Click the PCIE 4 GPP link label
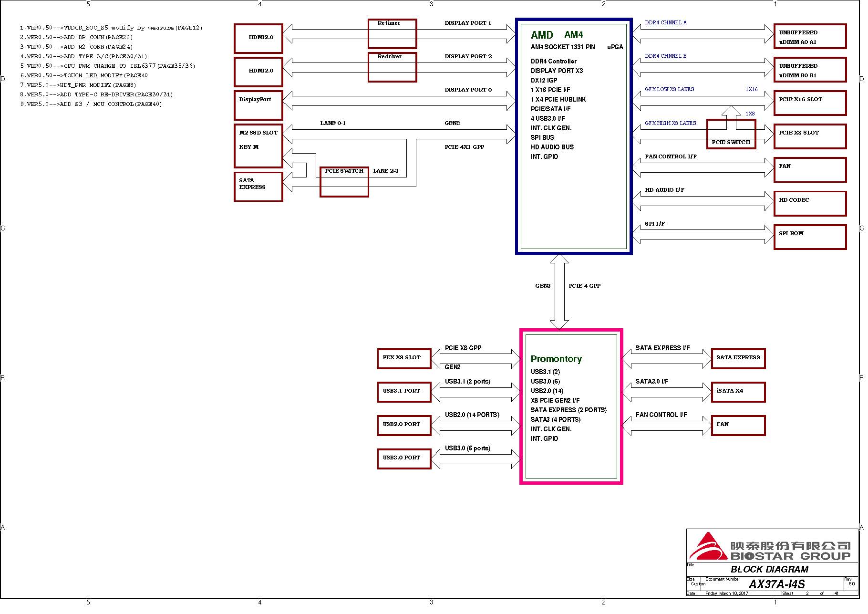Screen dimensions: 868x614 (x=585, y=286)
